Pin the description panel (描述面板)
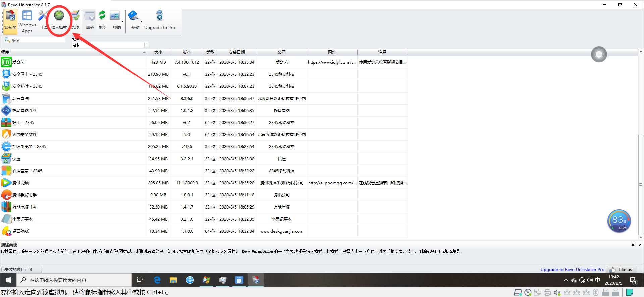644x297 pixels. pyautogui.click(x=633, y=245)
